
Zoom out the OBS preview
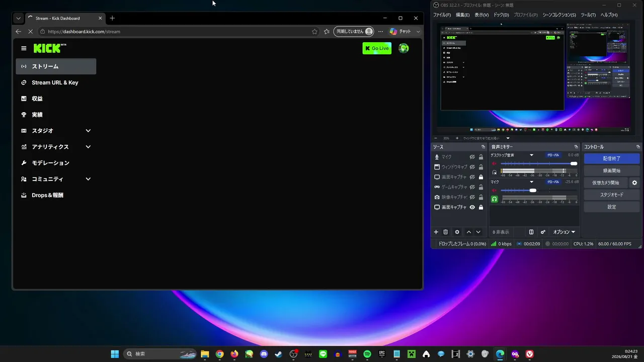click(x=436, y=138)
